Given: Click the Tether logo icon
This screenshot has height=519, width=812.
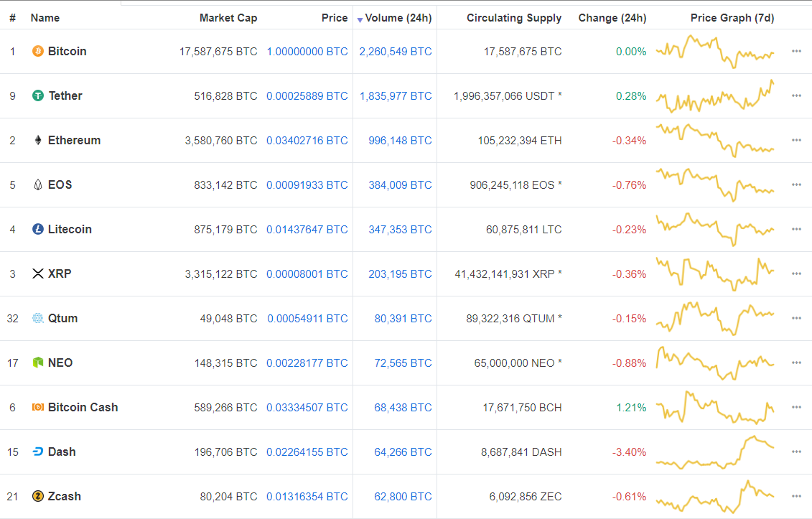Looking at the screenshot, I should point(38,96).
